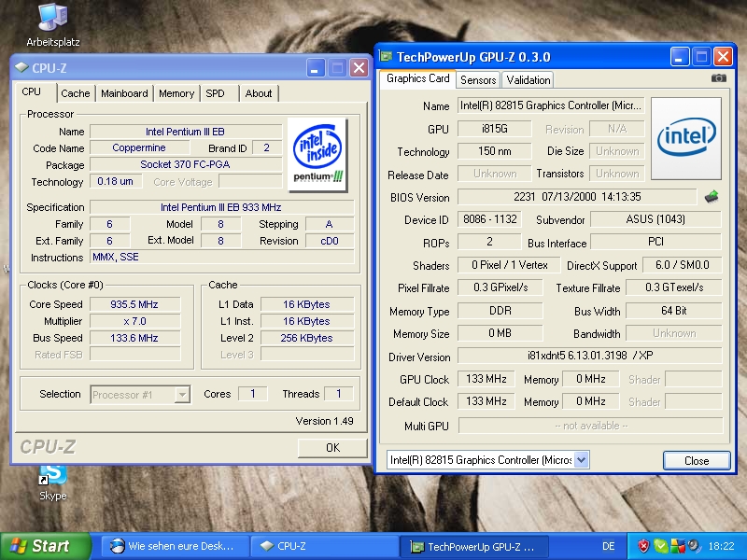
Task: Click the BIOS save chip icon
Action: [712, 197]
